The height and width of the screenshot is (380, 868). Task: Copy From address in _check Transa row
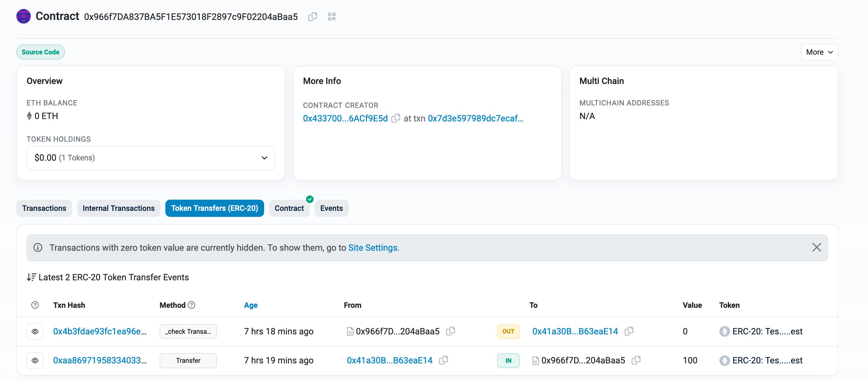tap(451, 331)
